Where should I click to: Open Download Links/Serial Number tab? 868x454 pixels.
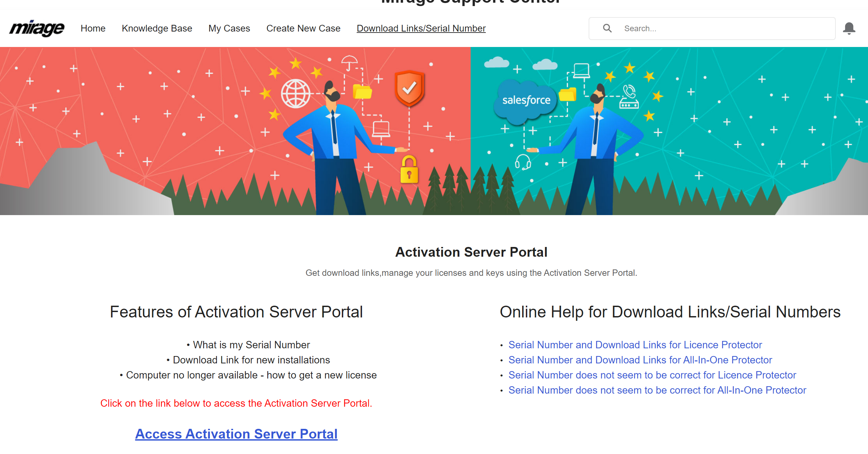pos(421,28)
